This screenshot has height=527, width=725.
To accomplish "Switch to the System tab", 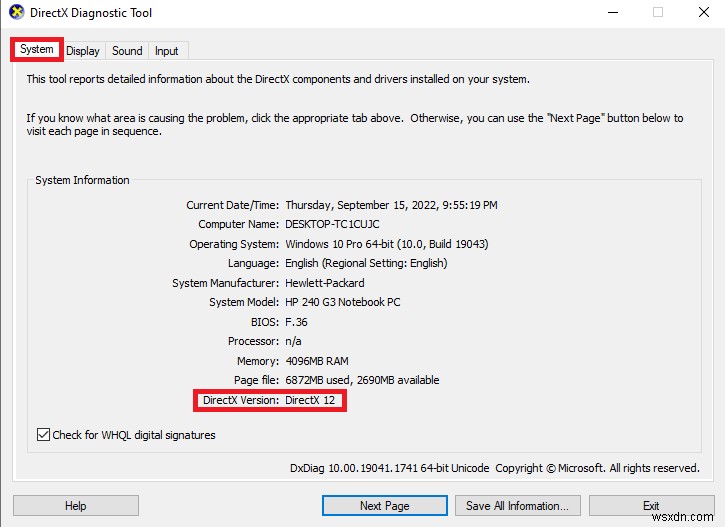I will pyautogui.click(x=37, y=49).
